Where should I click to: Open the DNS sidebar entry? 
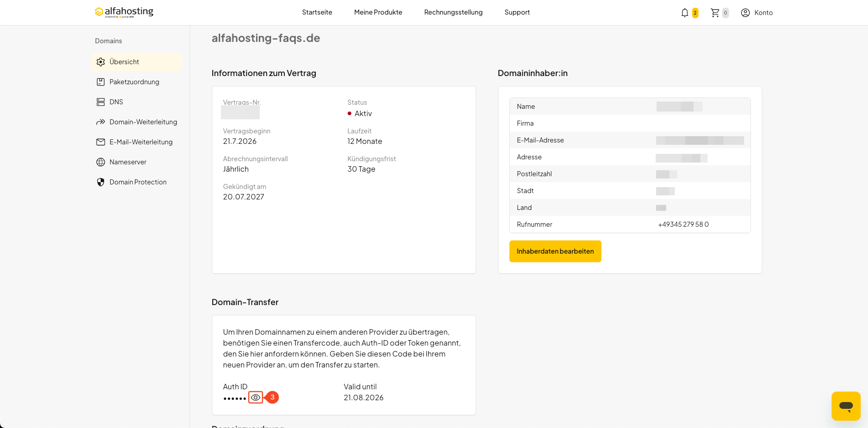coord(137,102)
